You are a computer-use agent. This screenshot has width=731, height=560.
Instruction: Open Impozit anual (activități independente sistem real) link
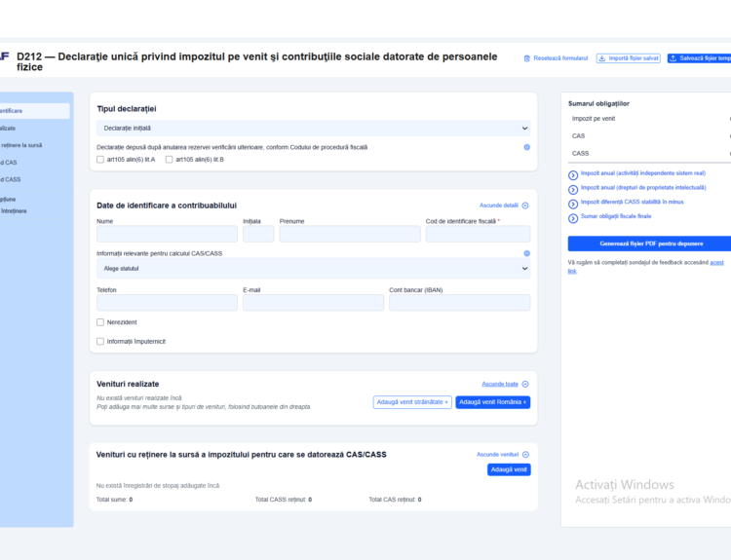click(x=643, y=173)
